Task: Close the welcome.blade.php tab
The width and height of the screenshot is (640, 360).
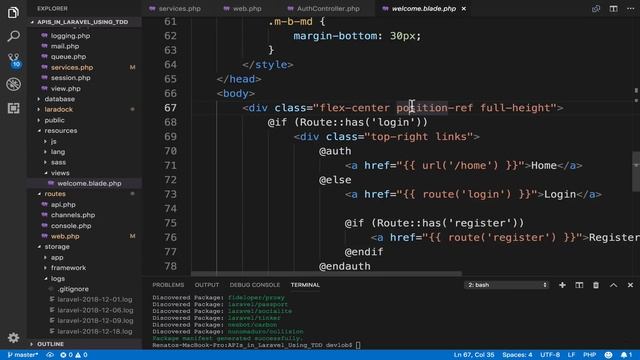Action: (x=464, y=9)
